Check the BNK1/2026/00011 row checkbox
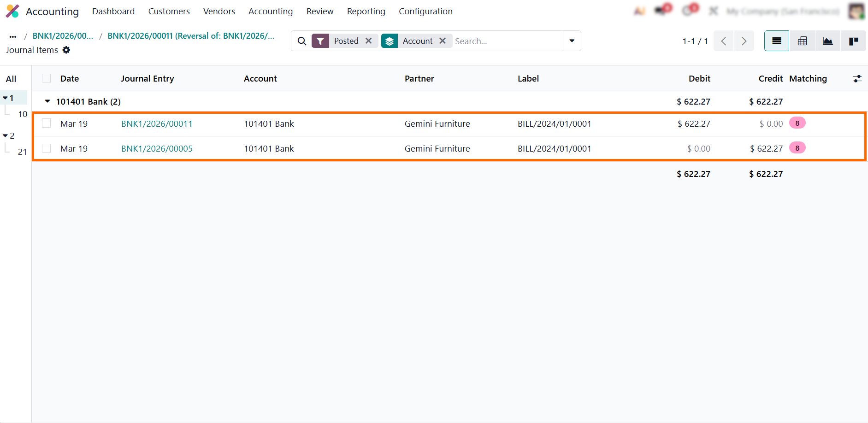 click(x=46, y=123)
